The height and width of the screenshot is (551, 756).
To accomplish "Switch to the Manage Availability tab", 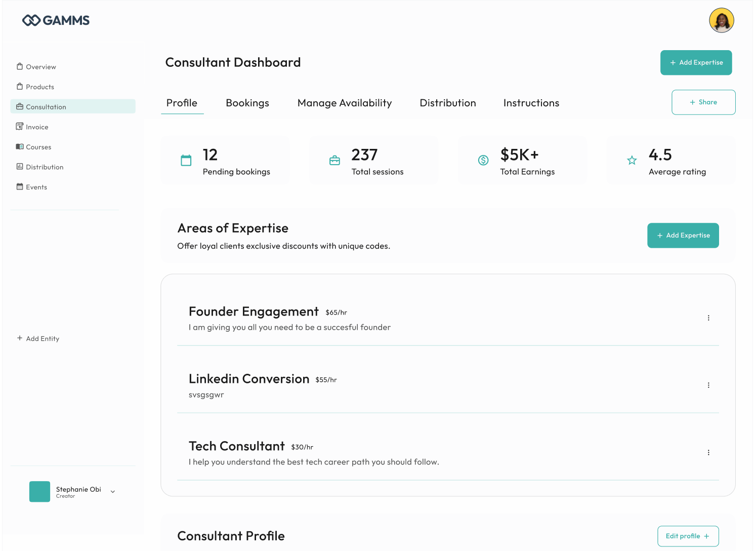I will click(345, 103).
